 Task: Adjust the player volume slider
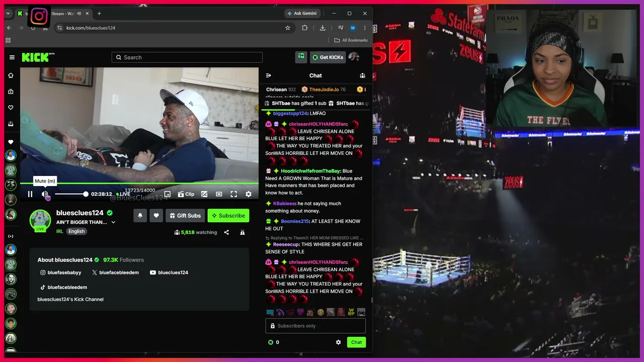click(x=70, y=194)
